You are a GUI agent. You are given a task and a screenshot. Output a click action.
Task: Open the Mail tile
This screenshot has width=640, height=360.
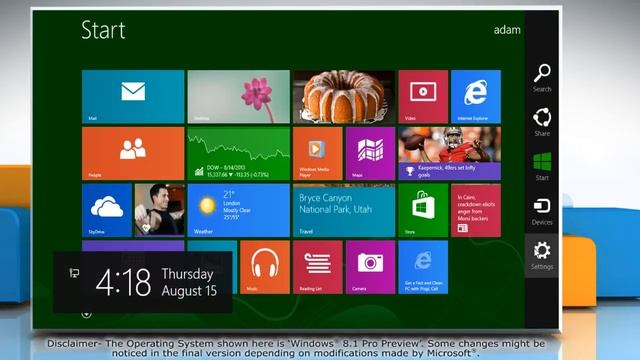click(x=133, y=97)
